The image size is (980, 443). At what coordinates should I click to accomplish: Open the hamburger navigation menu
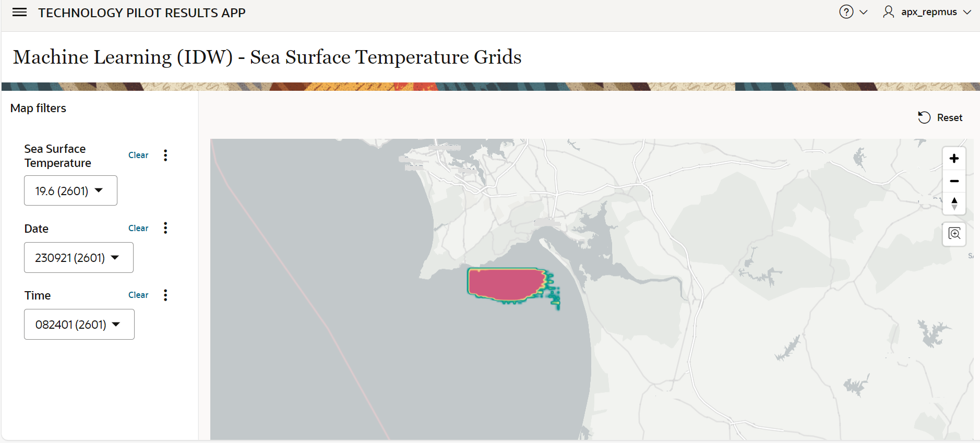pos(19,12)
